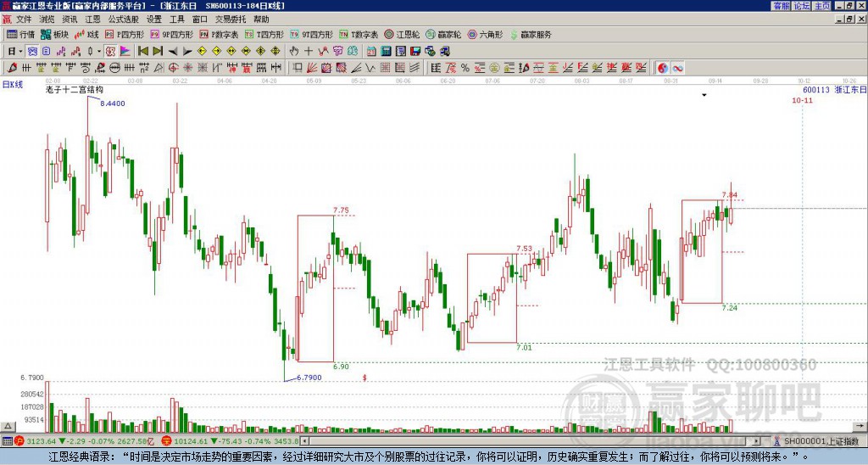
Task: Open the T四方形 tool
Action: coord(264,34)
